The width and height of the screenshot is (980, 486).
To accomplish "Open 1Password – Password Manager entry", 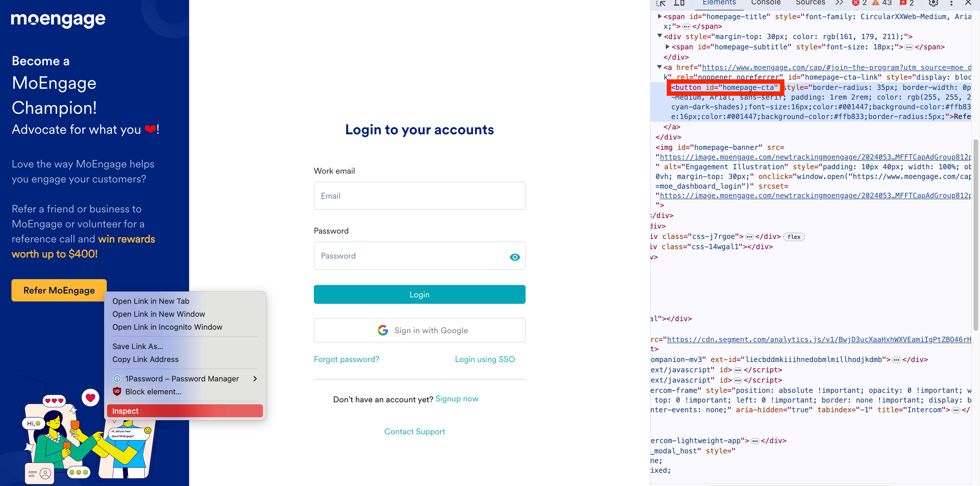I will 185,378.
